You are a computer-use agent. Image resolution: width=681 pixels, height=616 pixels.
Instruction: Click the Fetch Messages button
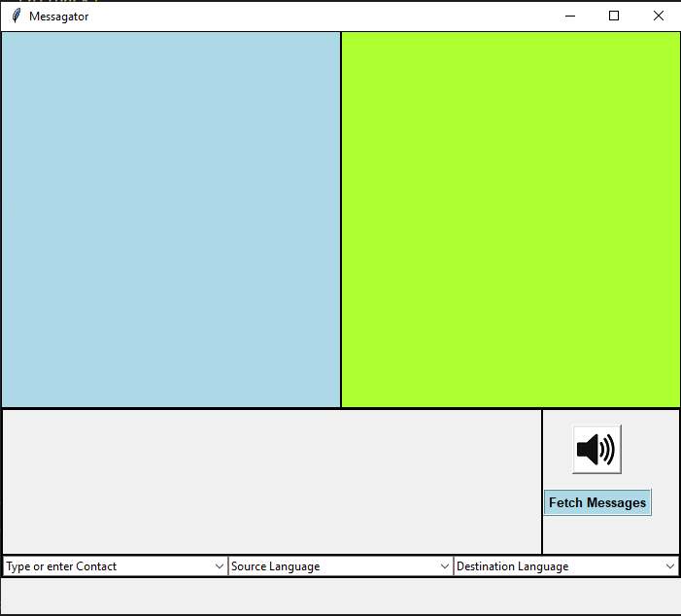click(x=597, y=502)
